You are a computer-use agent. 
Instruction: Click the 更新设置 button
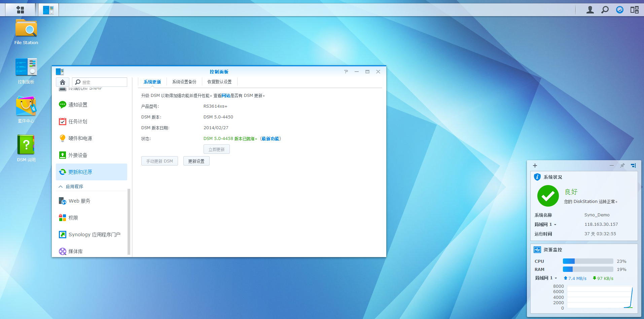[196, 161]
